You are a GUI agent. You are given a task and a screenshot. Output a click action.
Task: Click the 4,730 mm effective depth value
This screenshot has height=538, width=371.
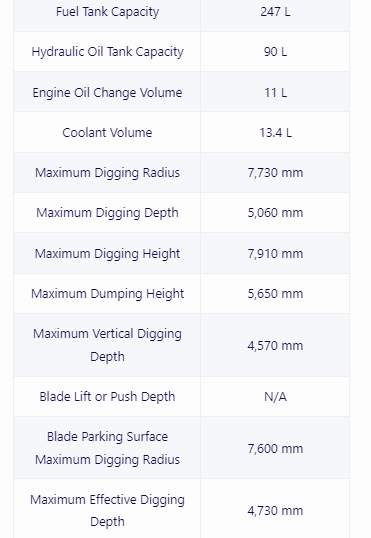[275, 511]
